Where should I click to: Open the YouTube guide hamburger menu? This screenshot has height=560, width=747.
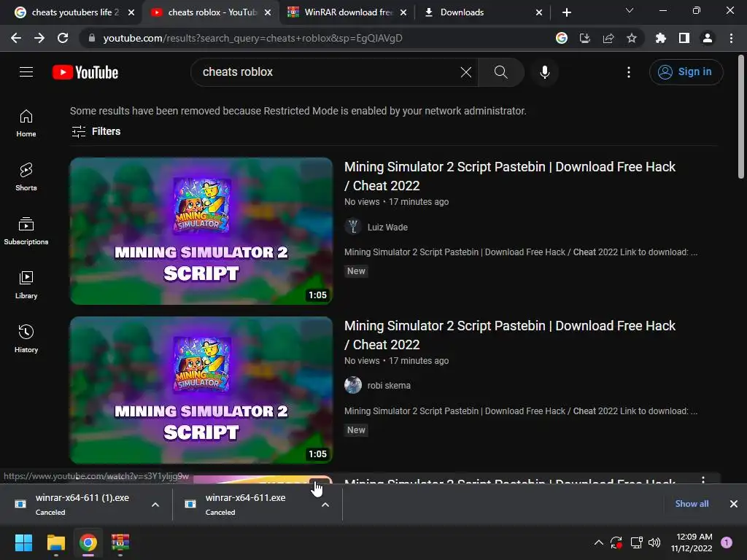(x=26, y=72)
